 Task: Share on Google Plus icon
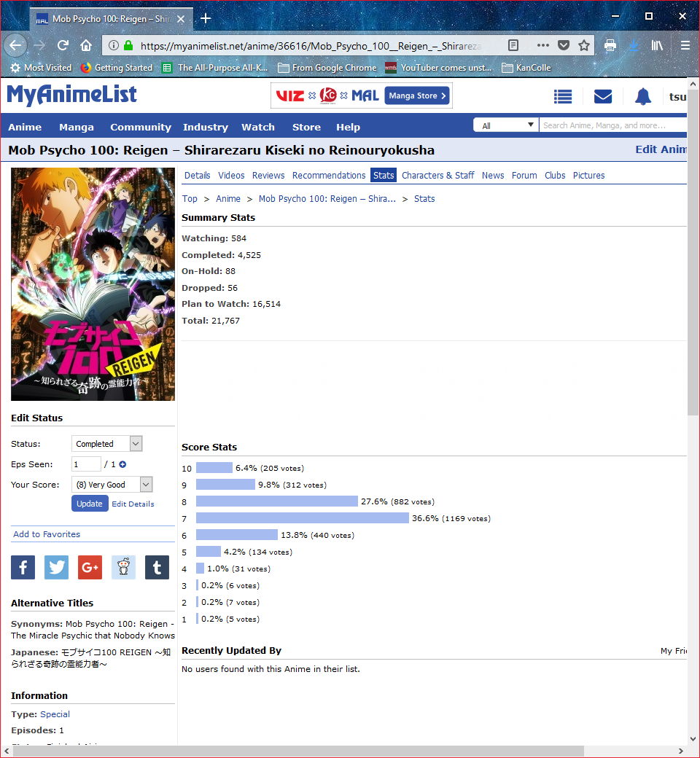coord(90,567)
